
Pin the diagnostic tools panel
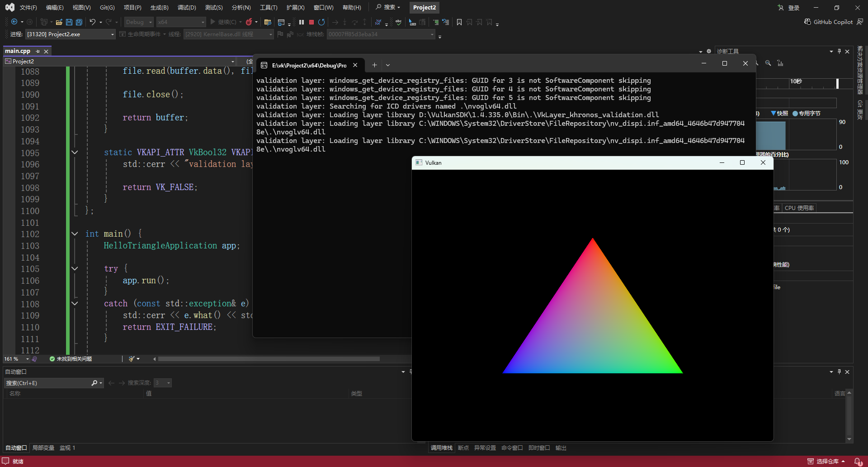[839, 51]
